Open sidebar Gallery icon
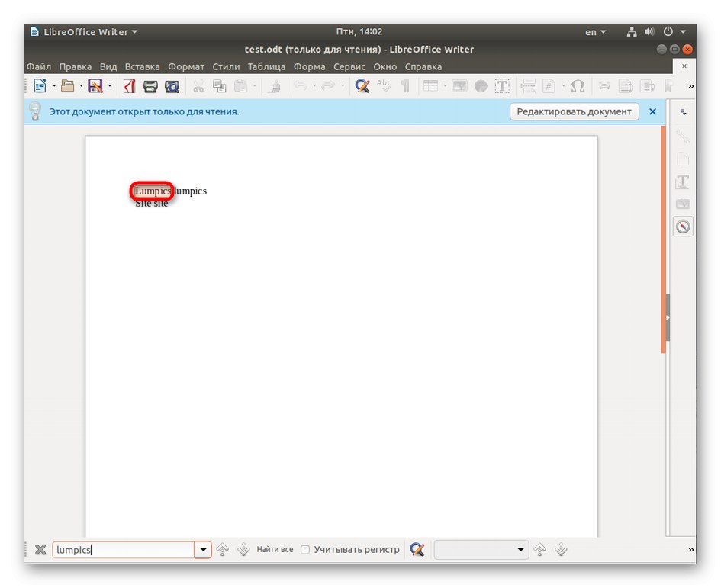The image size is (721, 588). coord(683,204)
